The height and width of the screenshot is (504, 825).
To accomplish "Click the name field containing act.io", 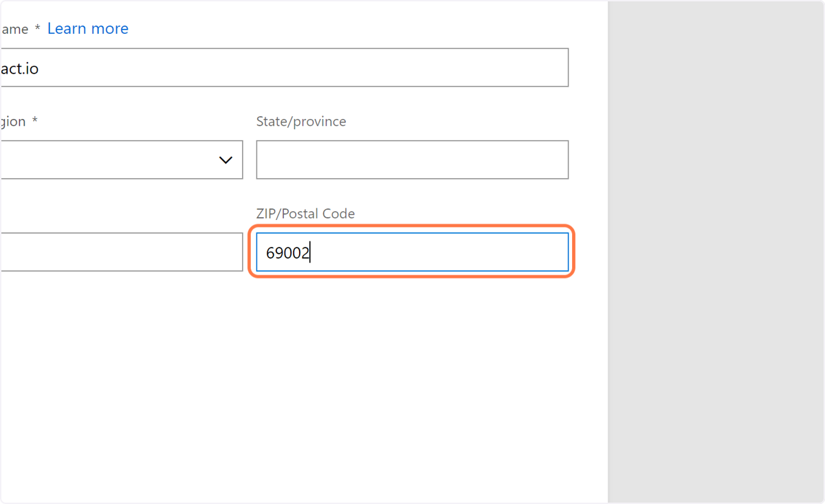I will point(284,67).
